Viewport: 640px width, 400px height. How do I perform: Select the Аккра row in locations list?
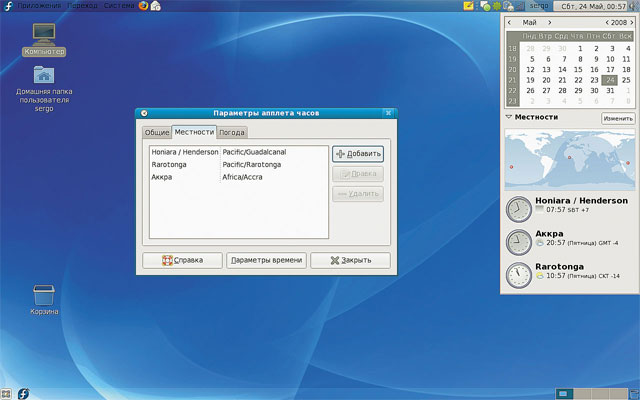pos(239,177)
